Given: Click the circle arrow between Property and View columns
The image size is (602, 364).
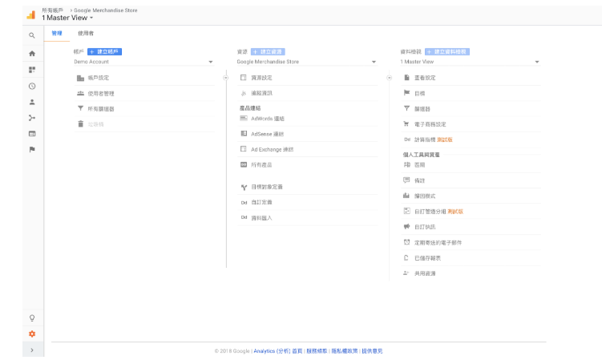Looking at the screenshot, I should click(390, 78).
